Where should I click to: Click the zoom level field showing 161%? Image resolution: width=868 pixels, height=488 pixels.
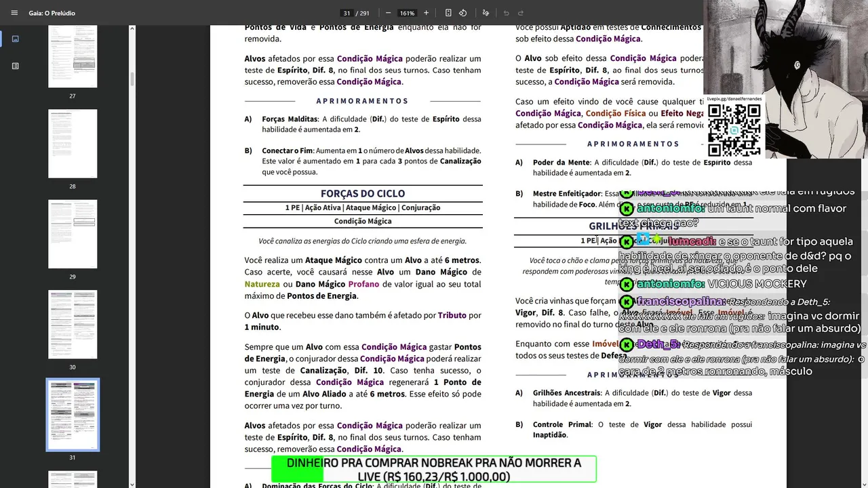(407, 13)
